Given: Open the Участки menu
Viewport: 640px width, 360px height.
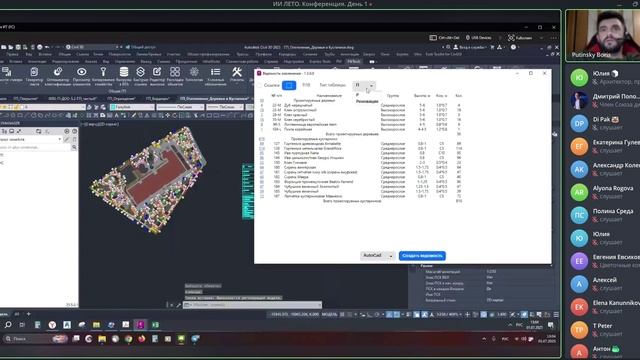Looking at the screenshot, I should [173, 54].
